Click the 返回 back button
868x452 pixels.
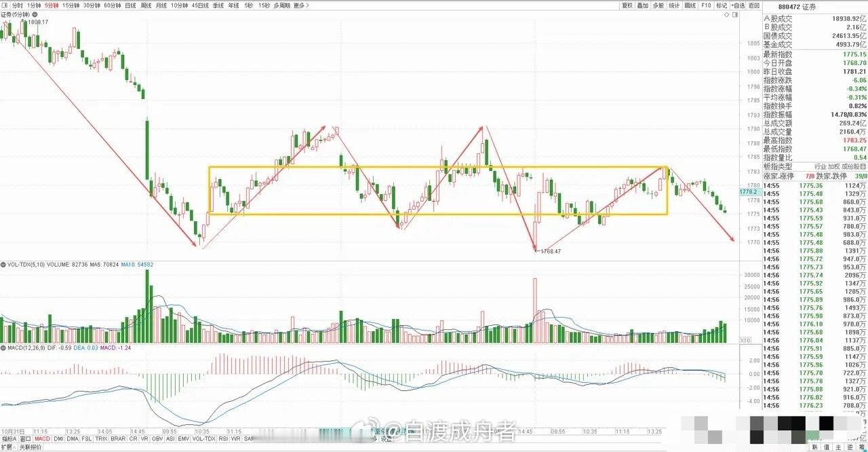point(754,5)
